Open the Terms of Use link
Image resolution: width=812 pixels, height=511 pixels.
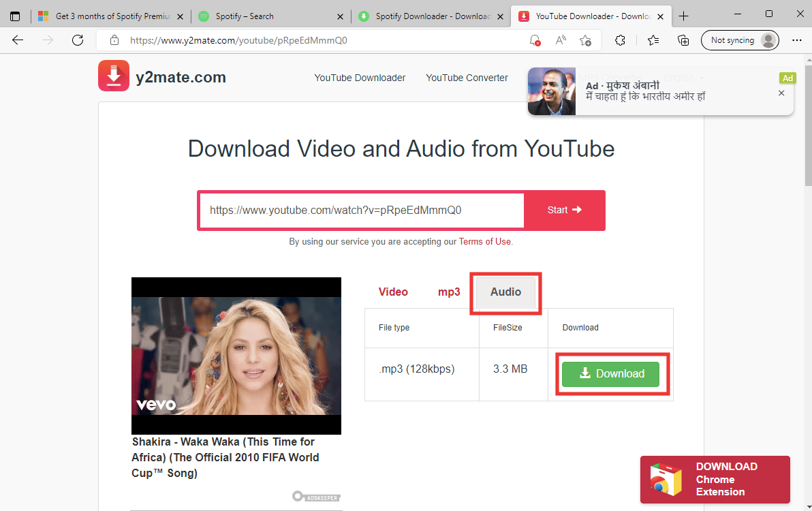(485, 242)
